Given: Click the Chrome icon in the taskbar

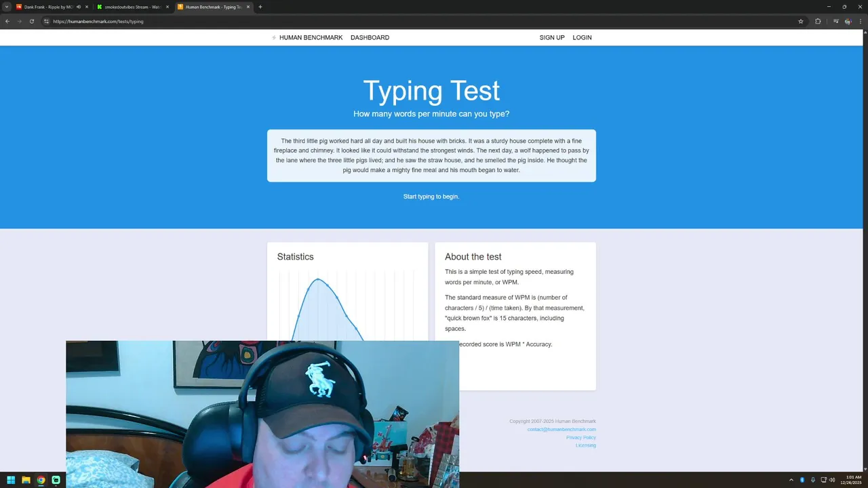Looking at the screenshot, I should tap(41, 480).
